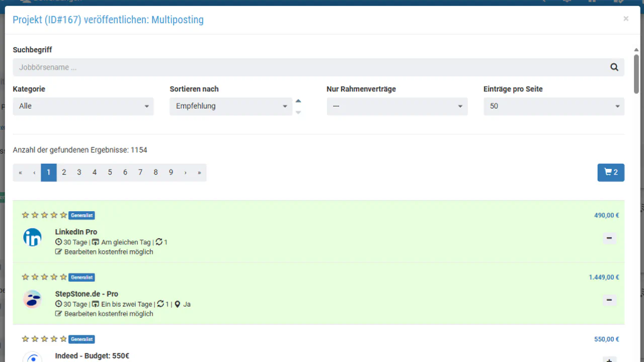Open the Kategorie dropdown
This screenshot has width=644, height=362.
tap(83, 106)
